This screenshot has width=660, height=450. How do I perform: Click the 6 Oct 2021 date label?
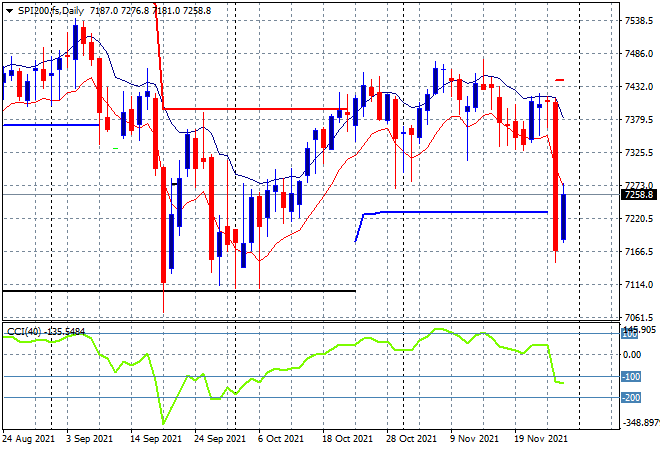click(x=281, y=439)
